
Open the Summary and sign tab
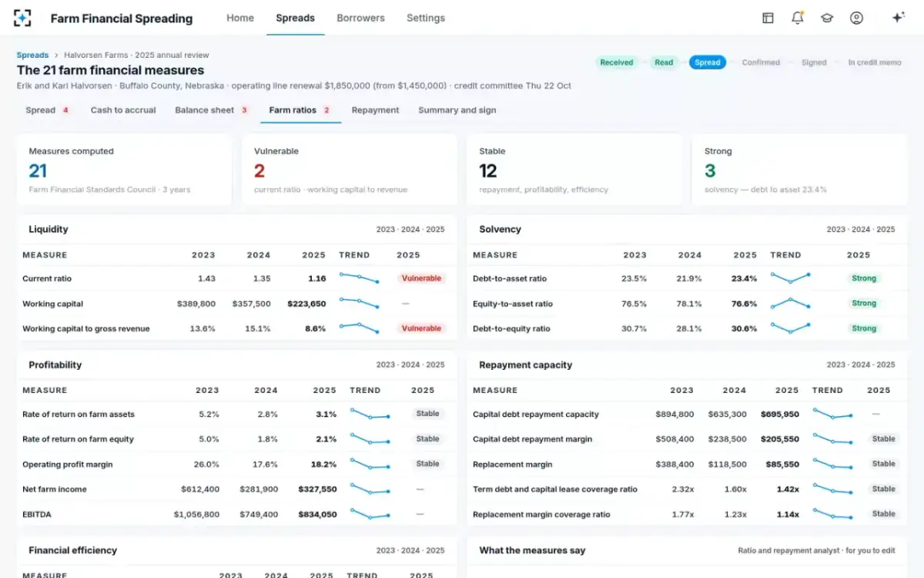457,110
